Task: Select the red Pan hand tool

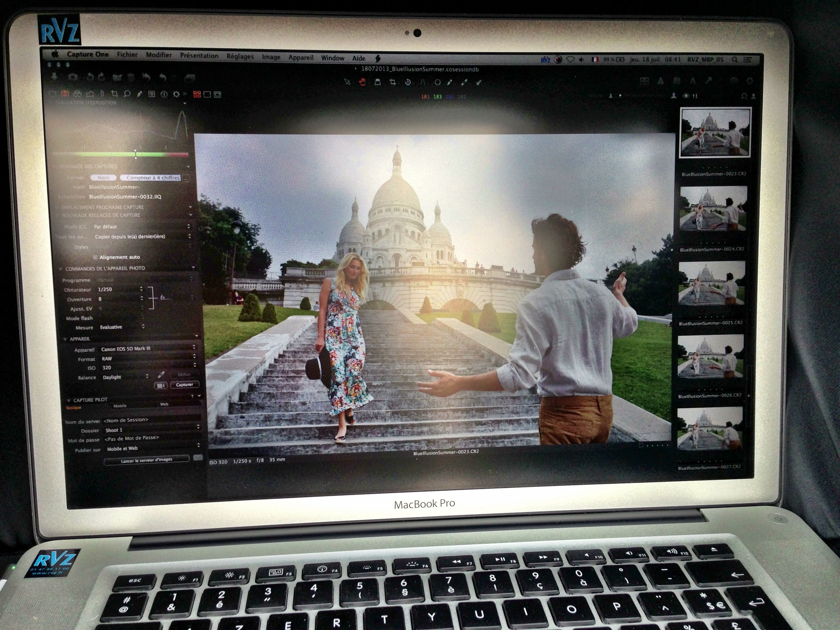Action: coord(362,82)
